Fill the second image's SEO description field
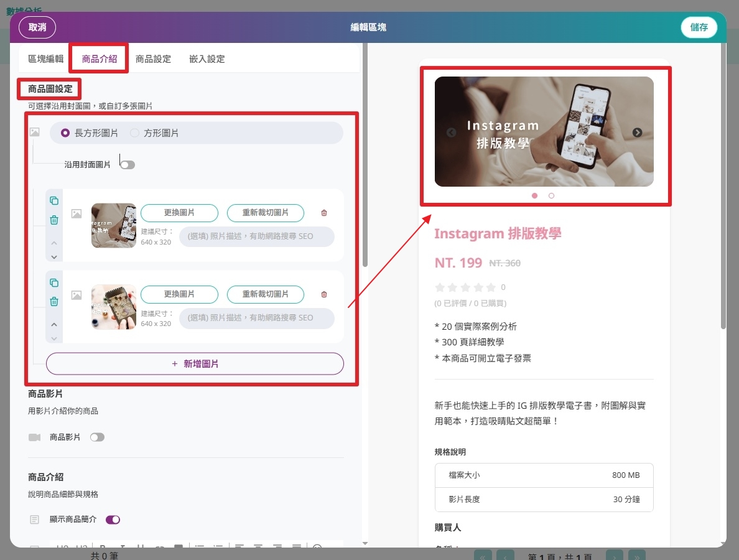Image resolution: width=739 pixels, height=560 pixels. [257, 318]
